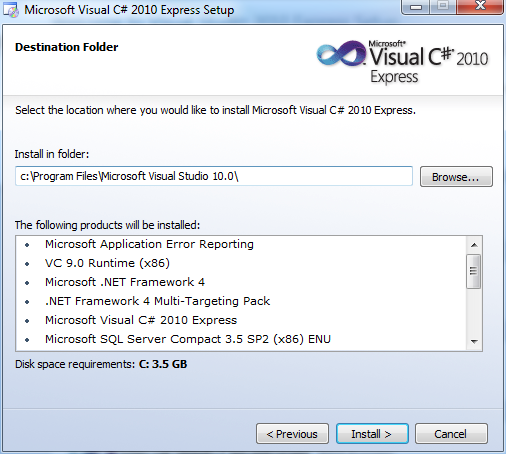
Task: Select VC 9.0 Runtime (x86) entry
Action: pos(107,263)
